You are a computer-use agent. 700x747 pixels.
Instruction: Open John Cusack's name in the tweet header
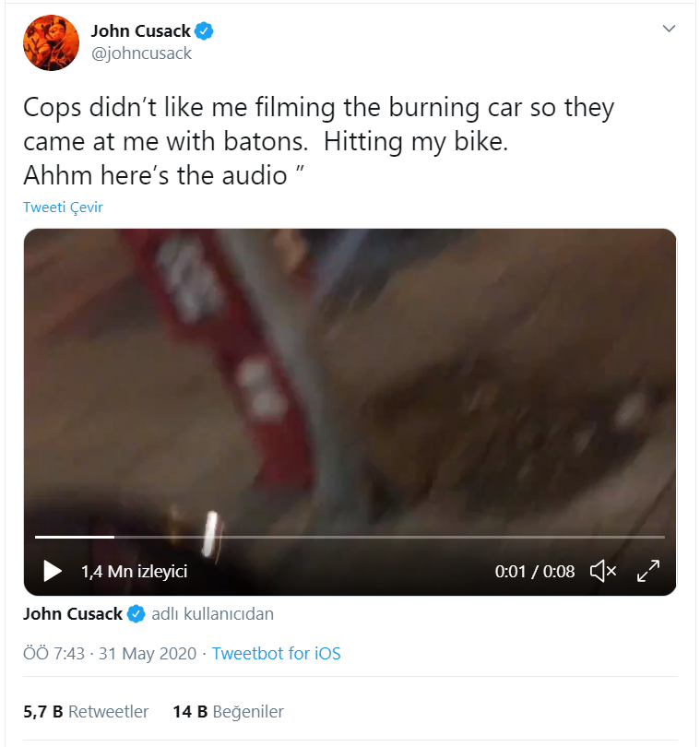click(x=140, y=31)
